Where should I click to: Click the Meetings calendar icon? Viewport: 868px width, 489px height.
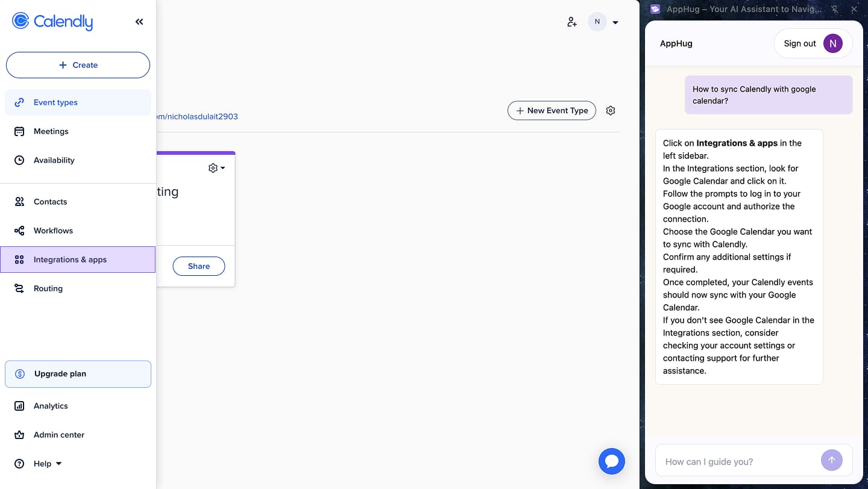point(19,131)
